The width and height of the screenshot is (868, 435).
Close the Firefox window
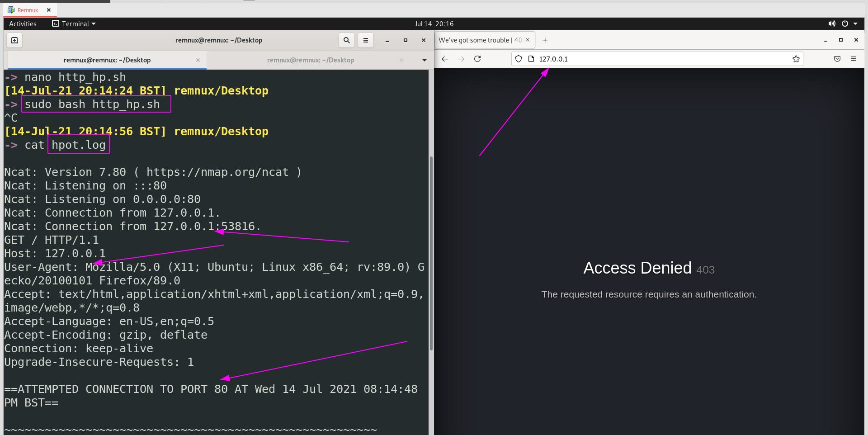(x=856, y=40)
